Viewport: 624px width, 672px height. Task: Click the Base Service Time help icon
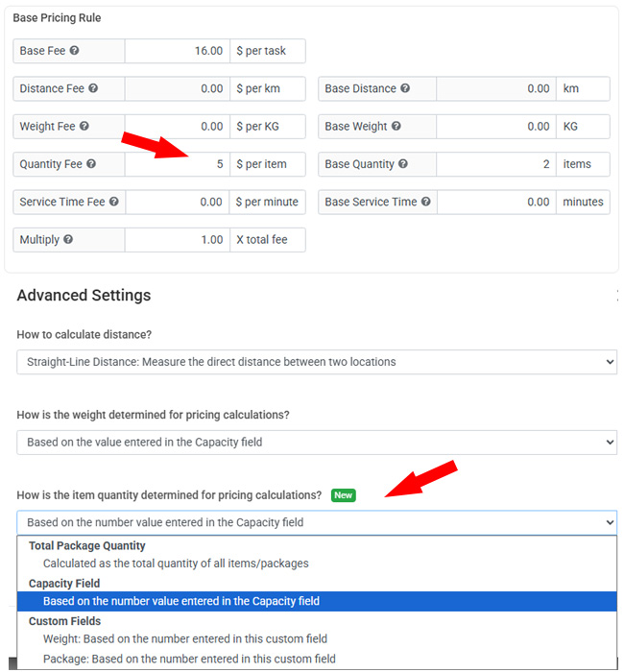[425, 202]
